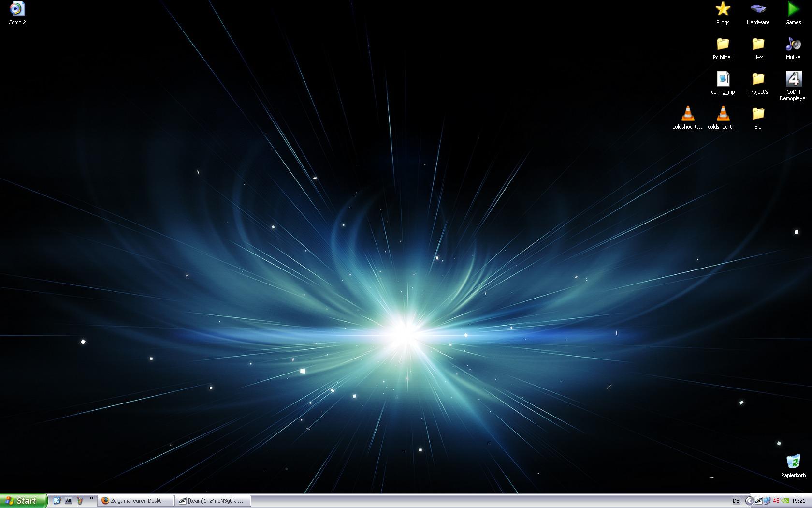Expand hidden system tray icons arrow
This screenshot has height=508, width=812.
click(749, 501)
